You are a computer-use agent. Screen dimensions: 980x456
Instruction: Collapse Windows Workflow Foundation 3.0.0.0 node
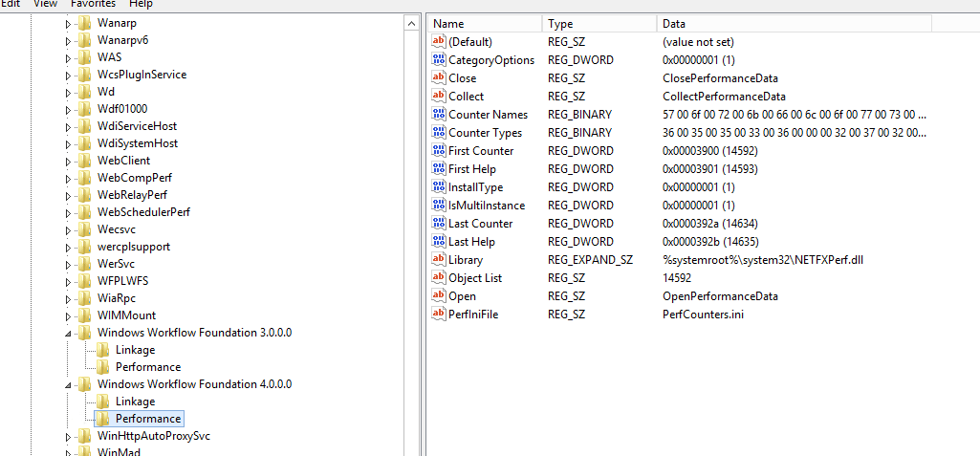pyautogui.click(x=69, y=333)
